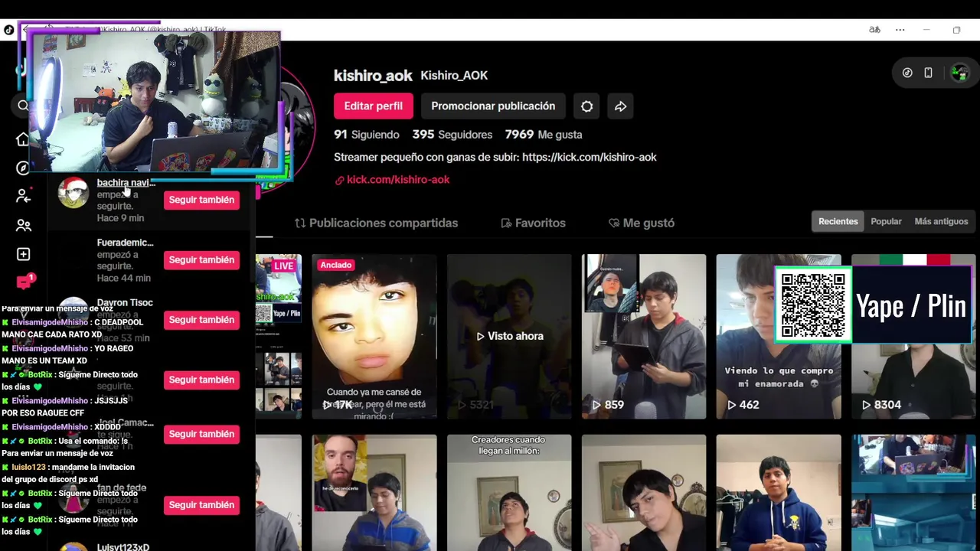Open the TikTok coins icon at top right
The height and width of the screenshot is (551, 980).
click(x=907, y=73)
